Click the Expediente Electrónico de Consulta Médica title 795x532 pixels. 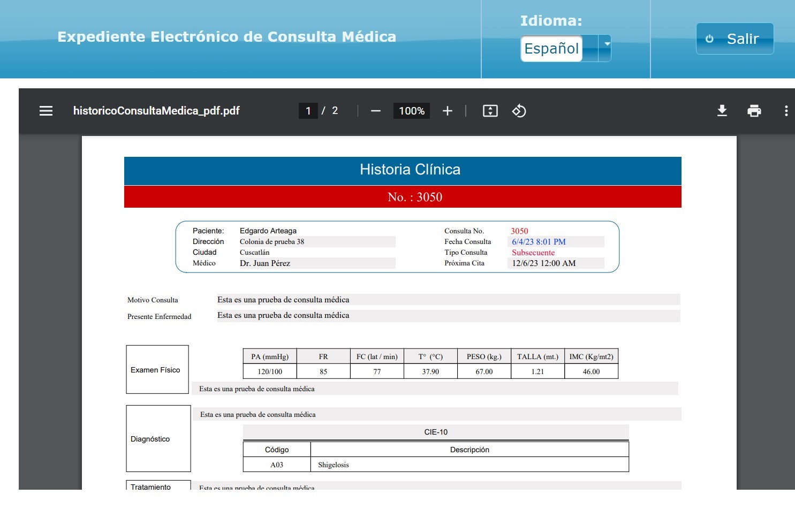coord(227,36)
